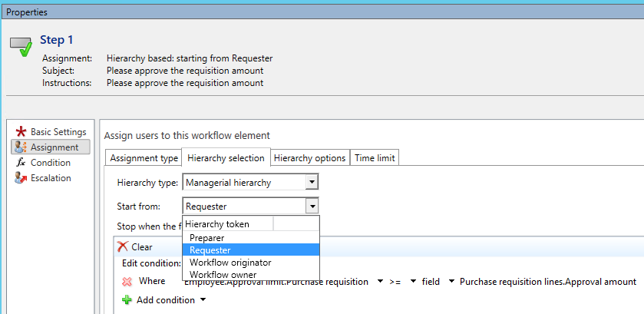Click the red asterisk Basic Settings icon
This screenshot has height=314, width=644.
click(21, 132)
